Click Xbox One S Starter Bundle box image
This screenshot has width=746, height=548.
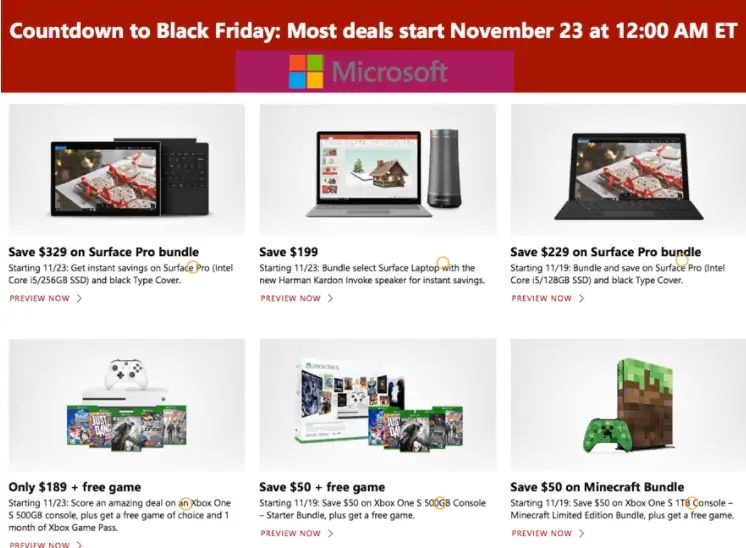pos(378,405)
